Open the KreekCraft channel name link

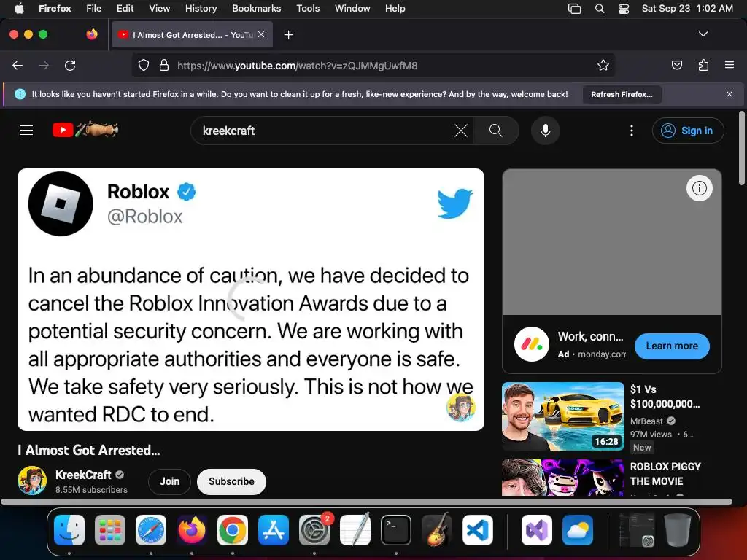pyautogui.click(x=83, y=475)
